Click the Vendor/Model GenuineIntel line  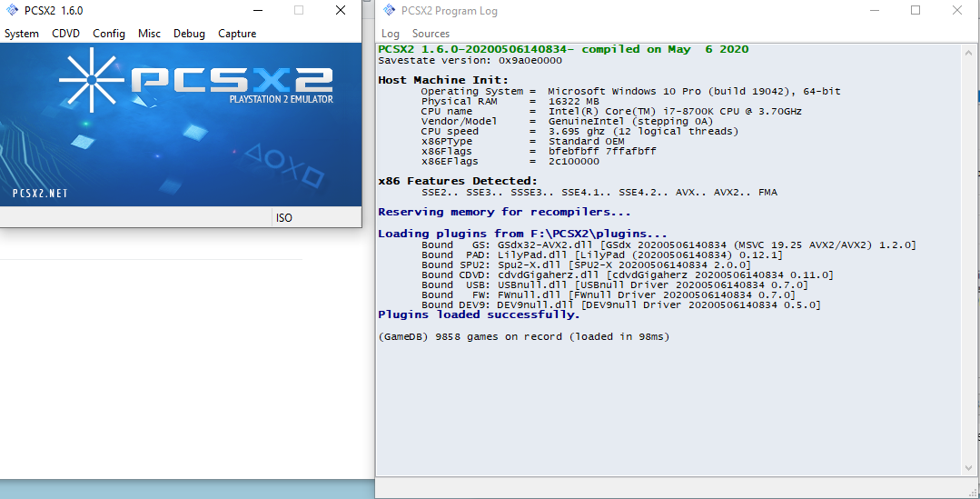[x=567, y=121]
